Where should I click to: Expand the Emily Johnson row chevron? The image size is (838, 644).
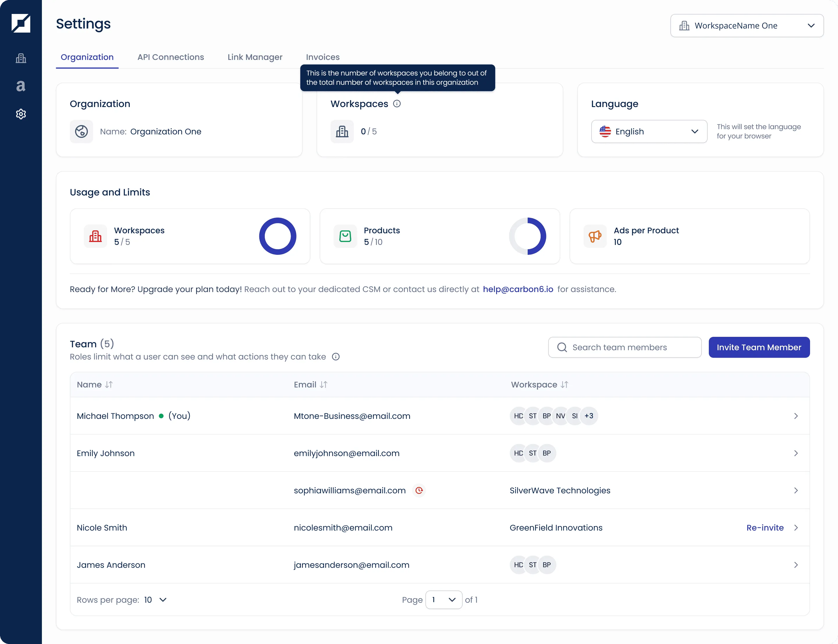coord(796,453)
